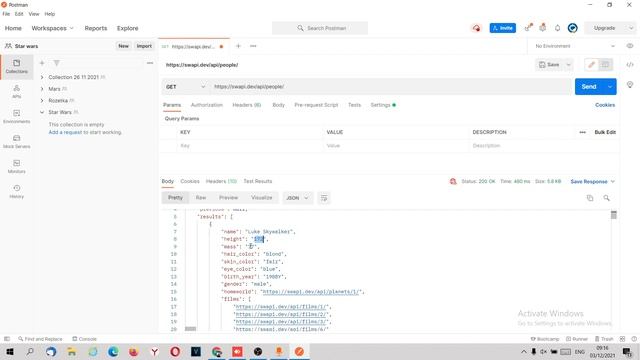Switch to the request Body tab

pos(278,105)
